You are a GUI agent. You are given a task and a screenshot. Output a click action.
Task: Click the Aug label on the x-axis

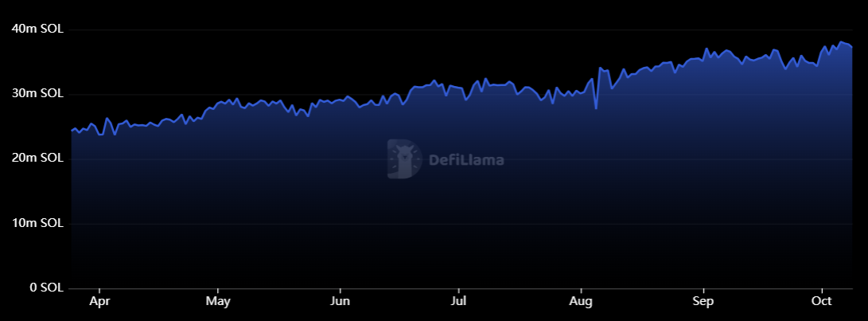coord(582,302)
